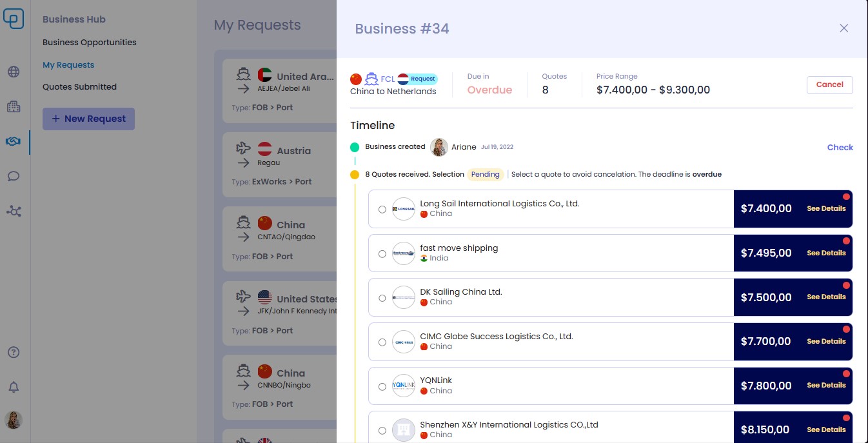
Task: Click the user avatar in sidebar bottom
Action: [14, 420]
